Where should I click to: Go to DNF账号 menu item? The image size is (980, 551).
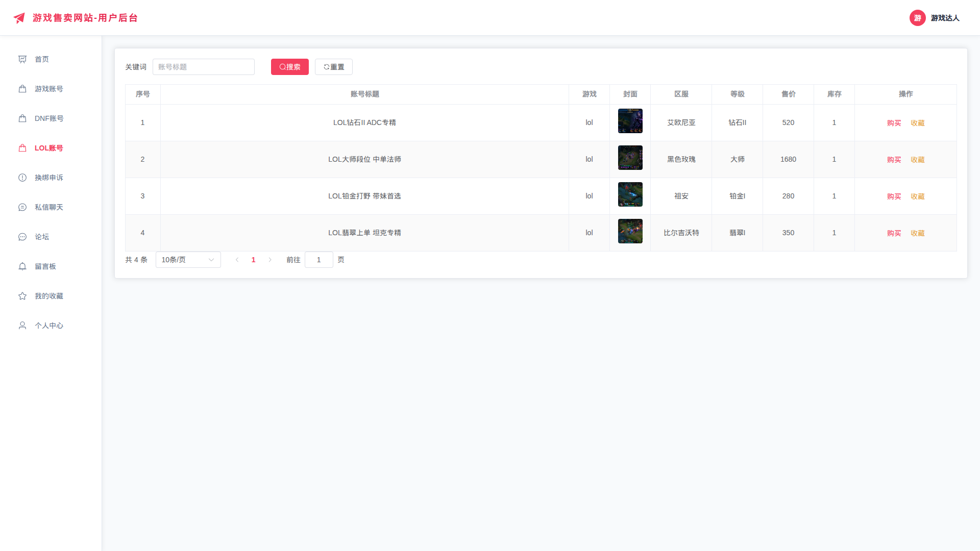(x=51, y=118)
